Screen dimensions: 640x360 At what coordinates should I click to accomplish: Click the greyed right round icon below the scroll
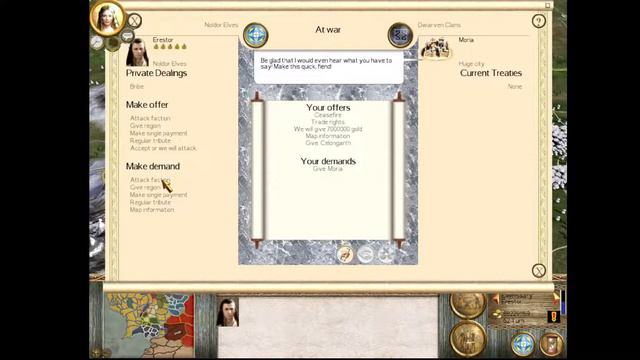point(385,254)
